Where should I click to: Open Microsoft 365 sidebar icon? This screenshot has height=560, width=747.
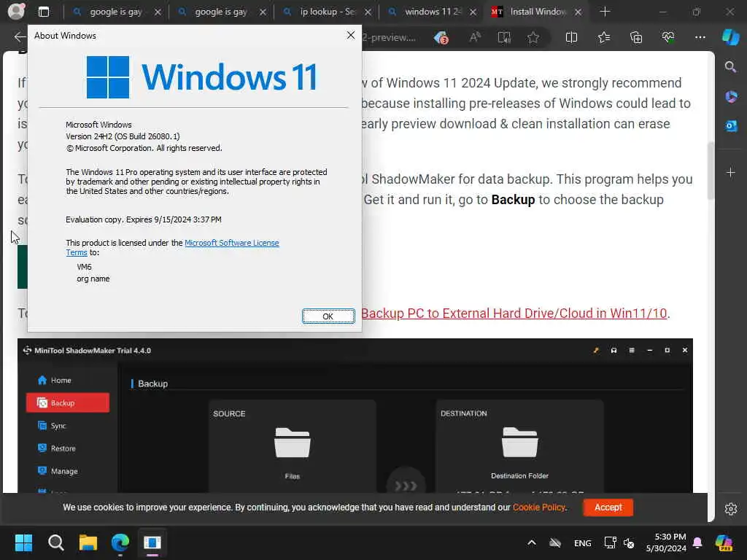[x=731, y=97]
